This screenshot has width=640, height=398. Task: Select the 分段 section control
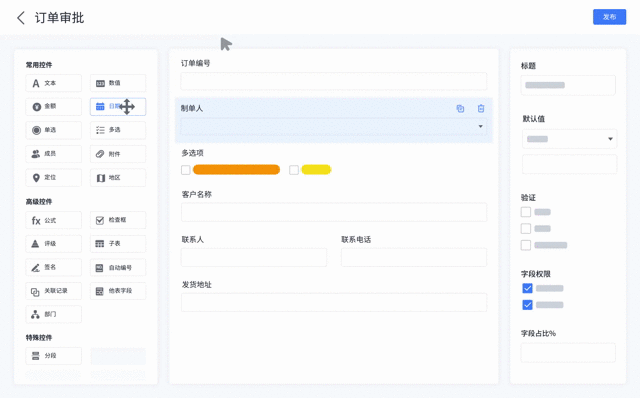pyautogui.click(x=53, y=356)
